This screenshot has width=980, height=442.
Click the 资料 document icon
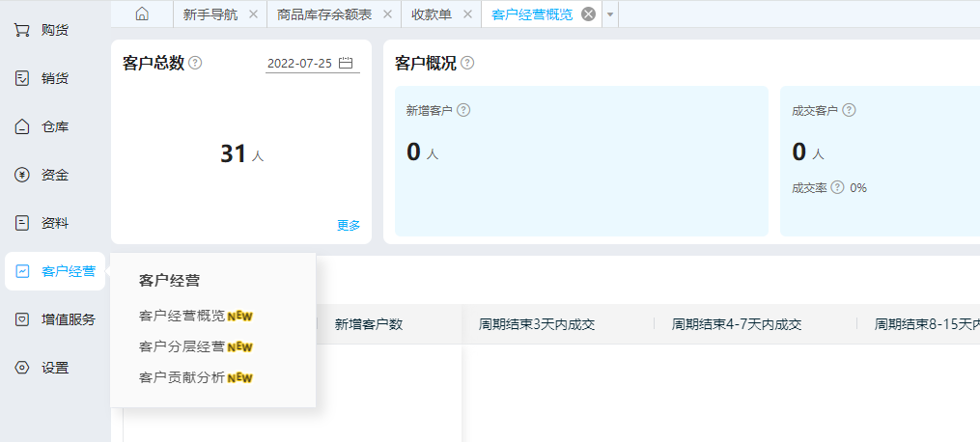click(x=22, y=224)
